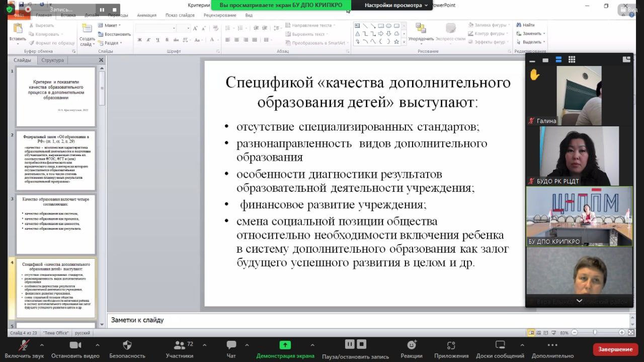Stop camera with Остановить видео
Image resolution: width=644 pixels, height=362 pixels.
click(x=75, y=345)
